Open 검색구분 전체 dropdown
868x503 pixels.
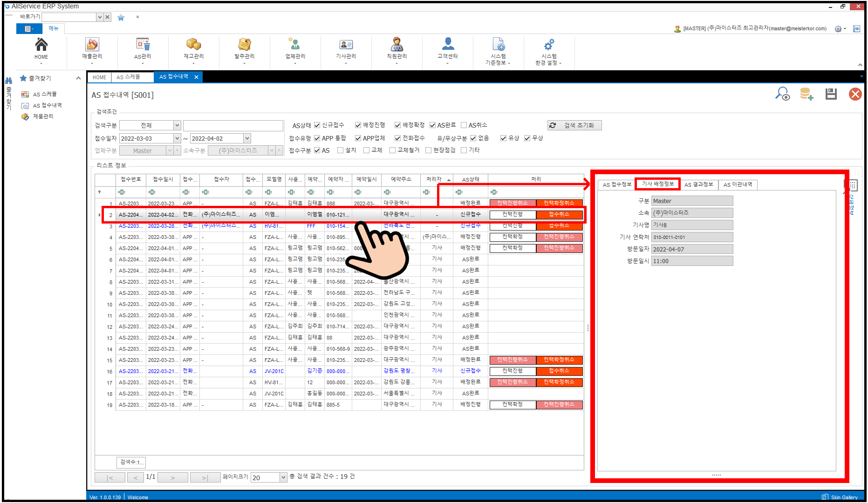pyautogui.click(x=177, y=125)
